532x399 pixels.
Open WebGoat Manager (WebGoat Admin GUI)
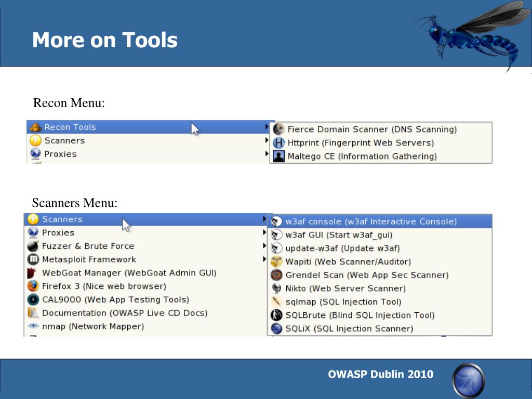146,273
